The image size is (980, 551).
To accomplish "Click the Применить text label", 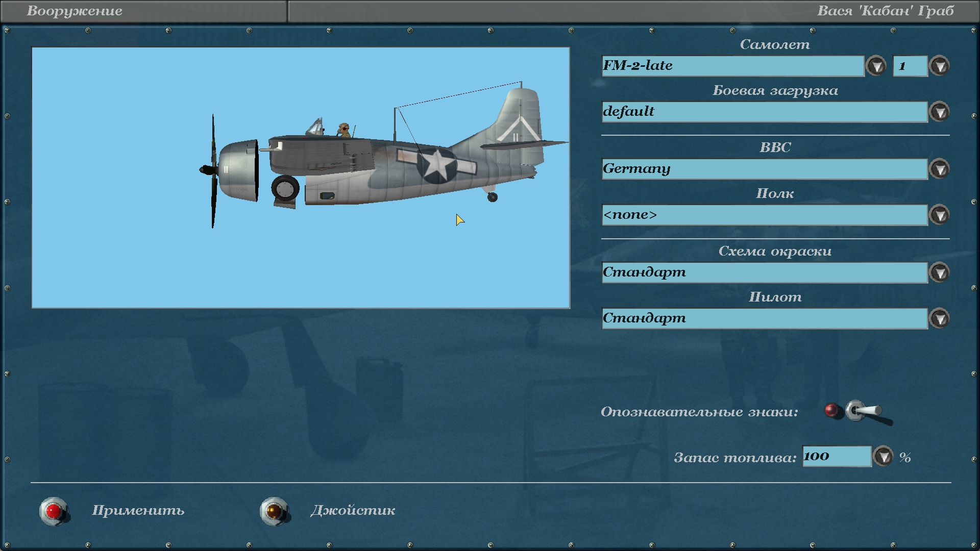I will (x=138, y=511).
